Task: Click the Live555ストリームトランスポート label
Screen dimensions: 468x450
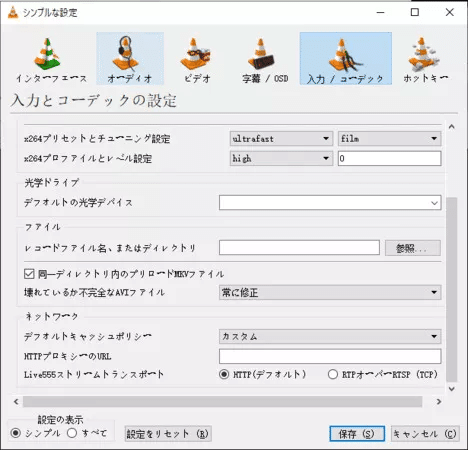Action: click(94, 374)
